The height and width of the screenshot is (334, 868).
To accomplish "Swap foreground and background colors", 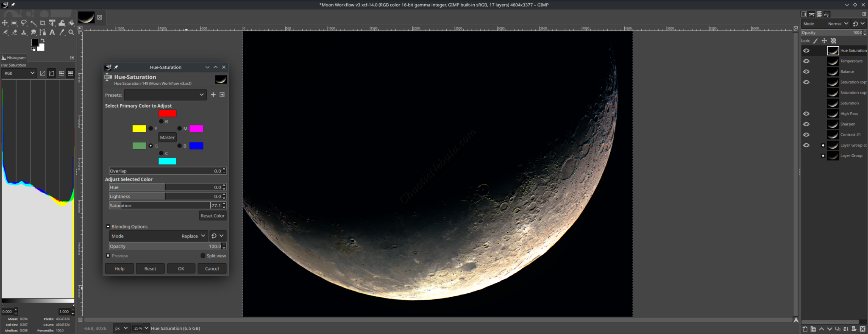I will tap(43, 40).
